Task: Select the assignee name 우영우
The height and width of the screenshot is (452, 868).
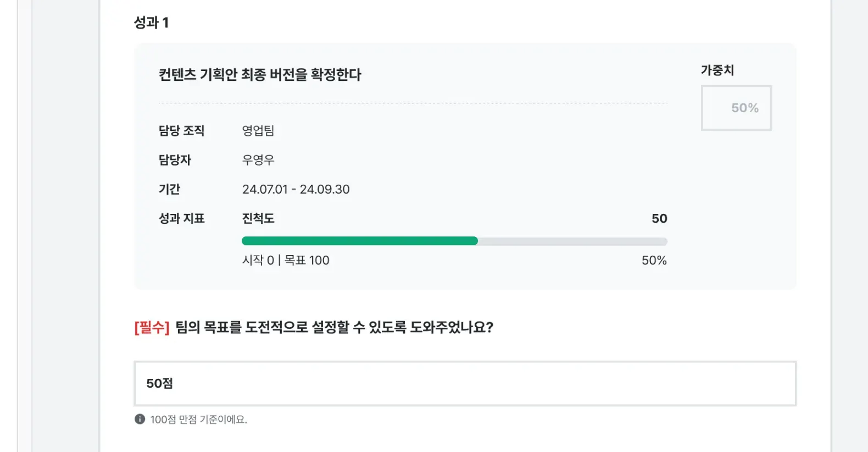Action: click(x=258, y=160)
